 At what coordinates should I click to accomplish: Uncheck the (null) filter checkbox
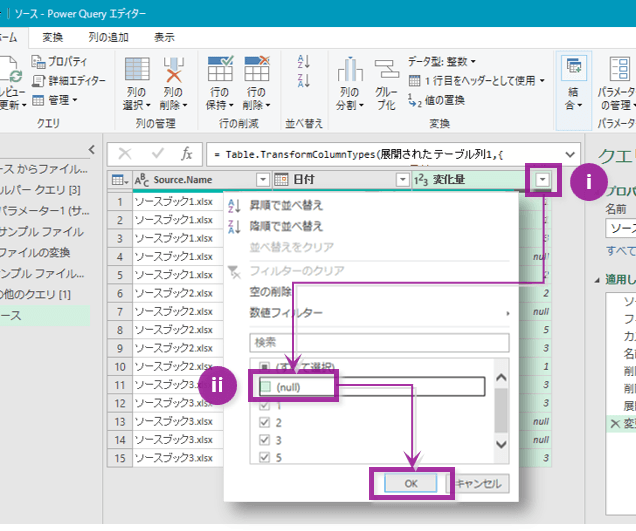click(266, 386)
